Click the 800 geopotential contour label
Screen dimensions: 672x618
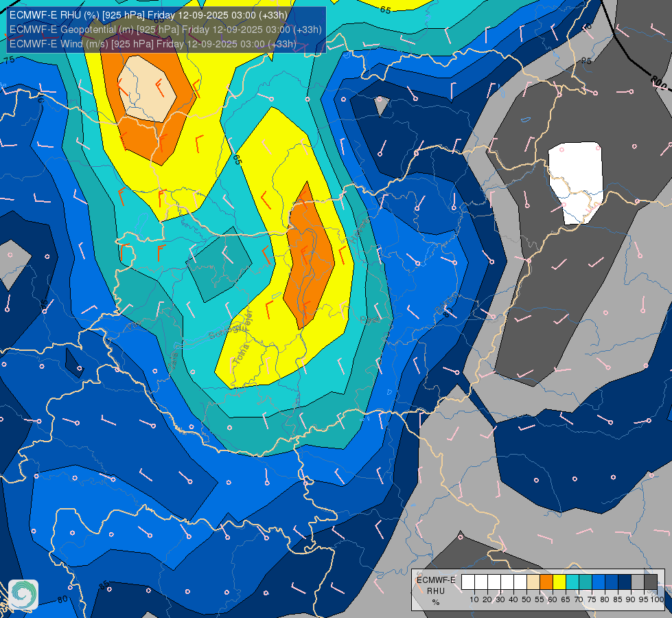coord(659,83)
